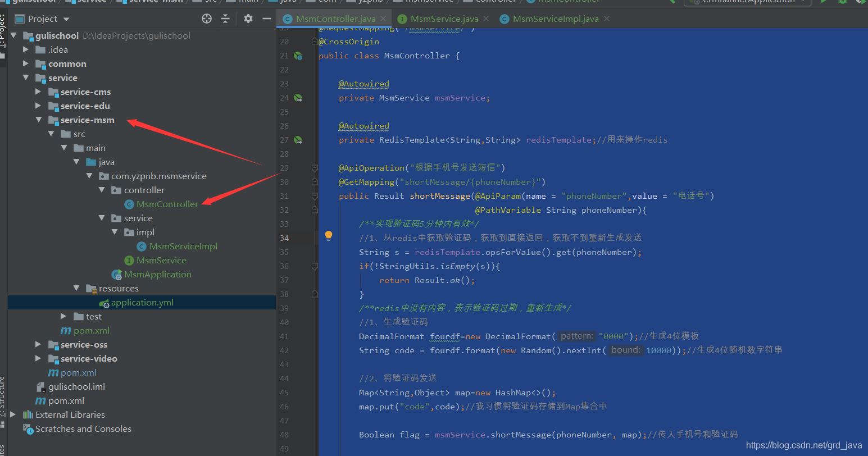This screenshot has height=456, width=868.
Task: Collapse the main folder arrow
Action: [x=64, y=148]
